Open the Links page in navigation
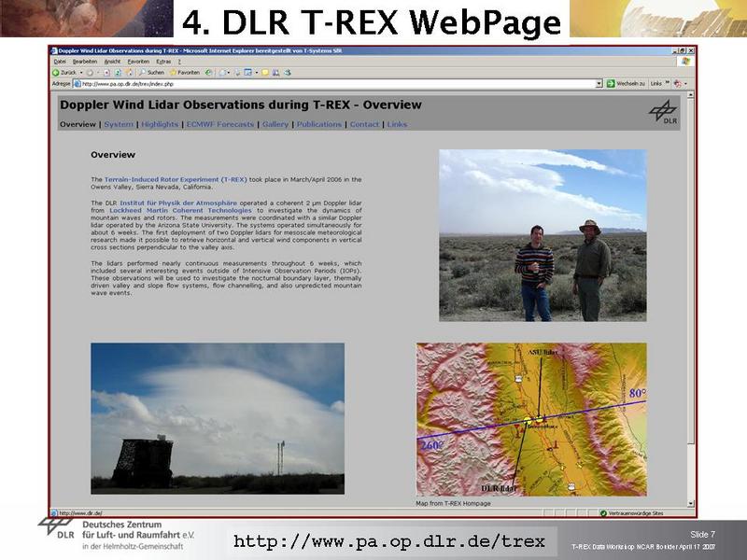 tap(397, 124)
